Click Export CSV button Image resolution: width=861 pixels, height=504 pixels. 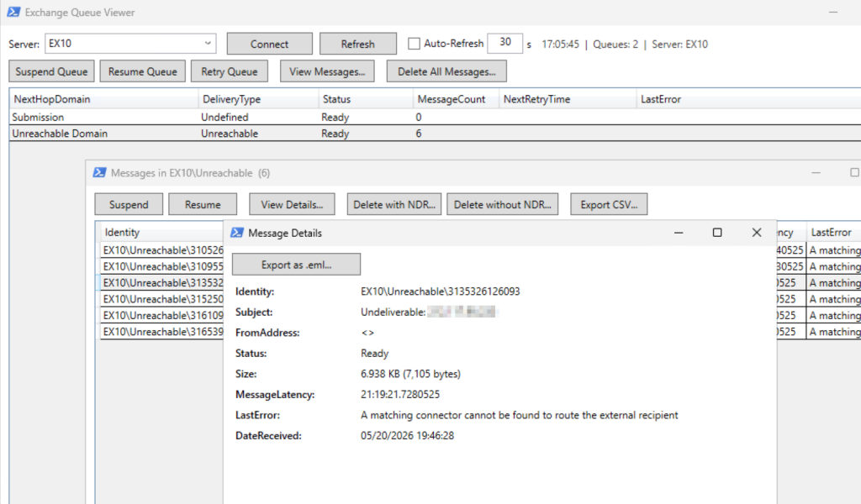609,205
